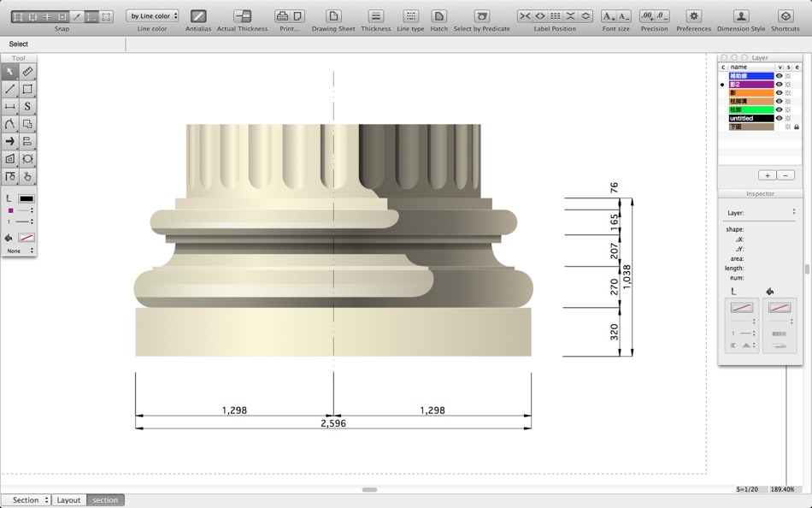Open Select by Predicate

[x=481, y=16]
